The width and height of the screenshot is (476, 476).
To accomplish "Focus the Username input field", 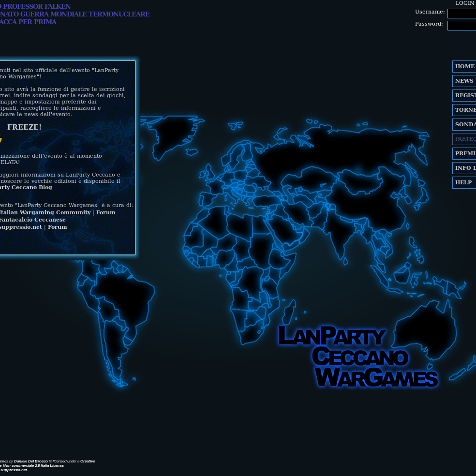I will (462, 14).
